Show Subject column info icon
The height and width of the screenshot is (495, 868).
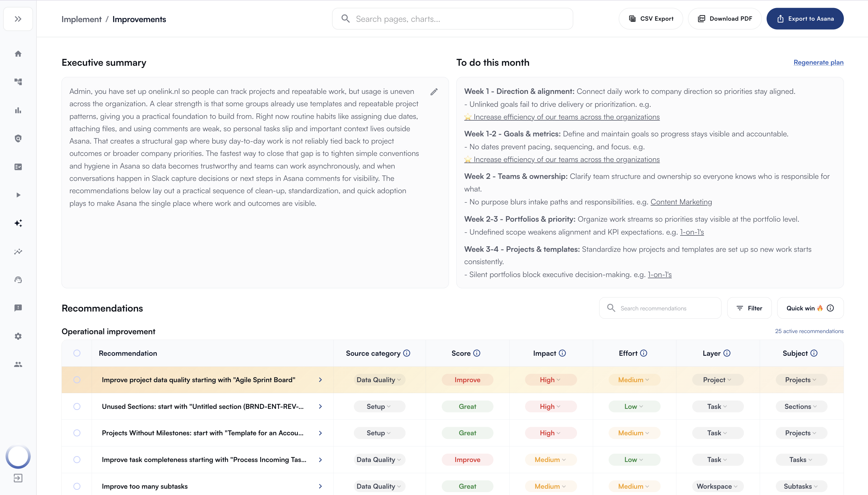pos(814,353)
